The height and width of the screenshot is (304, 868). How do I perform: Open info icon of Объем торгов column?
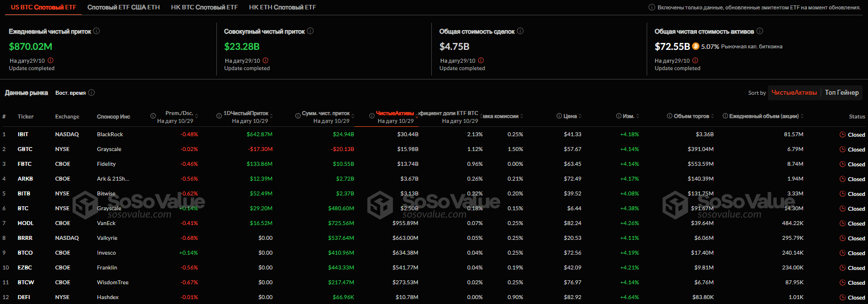tap(669, 116)
